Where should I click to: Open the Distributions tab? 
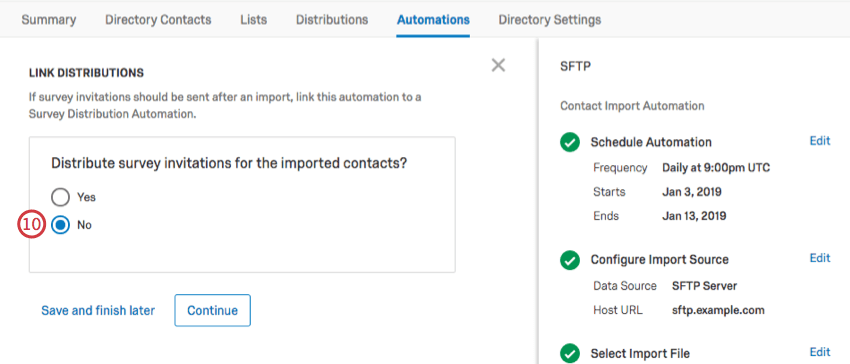coord(332,20)
